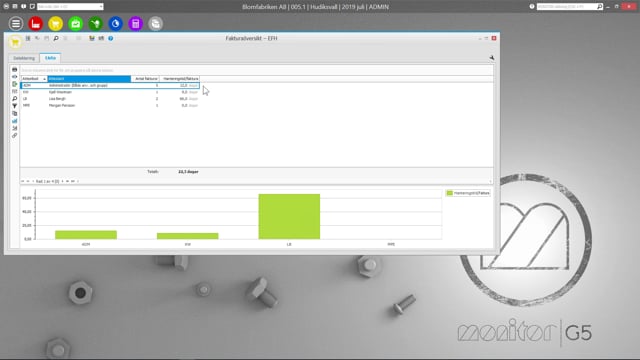Go to last record in the navigator
The width and height of the screenshot is (640, 360).
pos(73,181)
